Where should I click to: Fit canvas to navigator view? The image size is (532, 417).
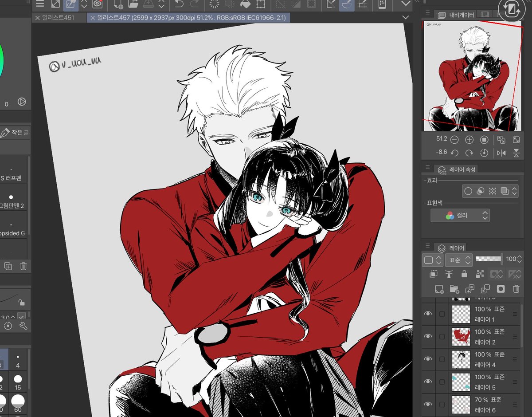tap(501, 140)
